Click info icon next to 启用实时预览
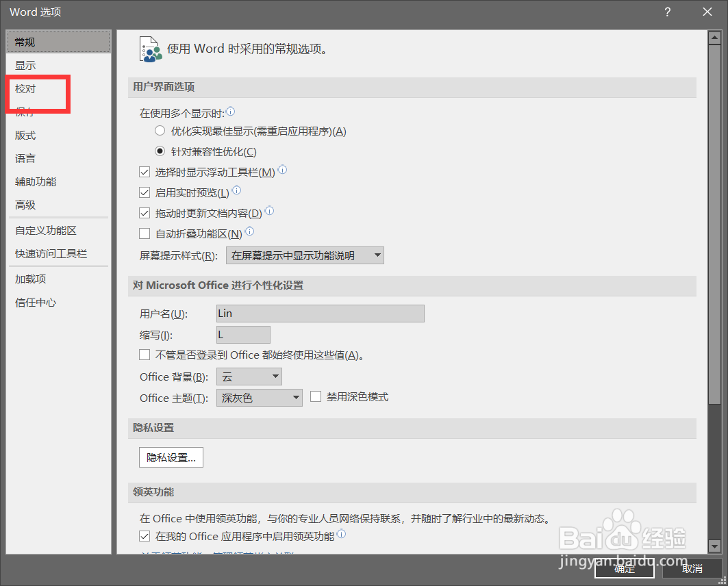Viewport: 728px width, 586px height. pos(236,190)
